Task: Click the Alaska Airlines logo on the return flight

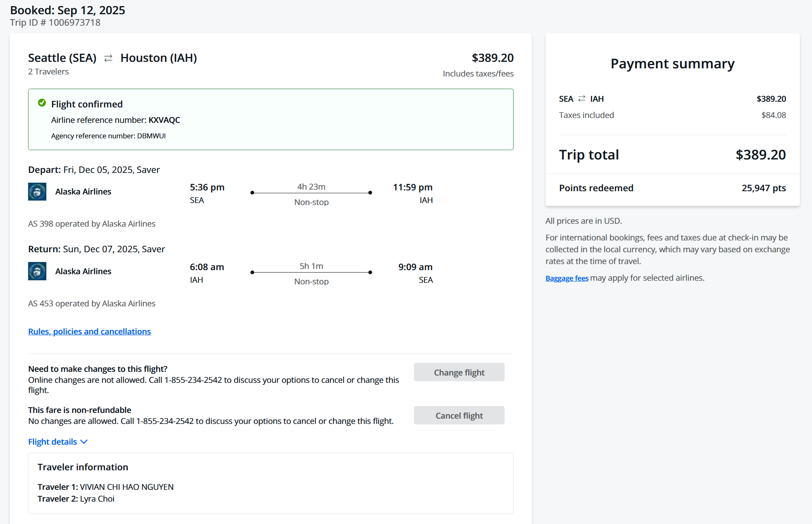Action: point(37,271)
